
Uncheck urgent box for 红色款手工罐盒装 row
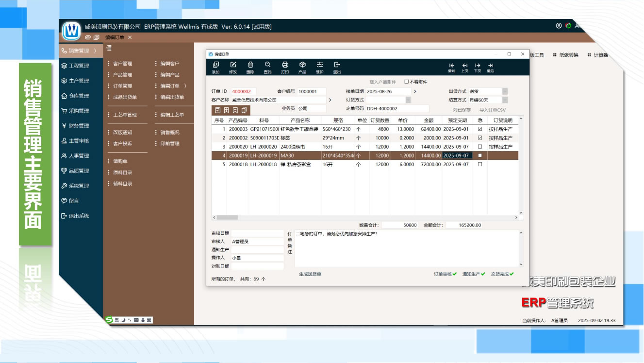pos(480,129)
